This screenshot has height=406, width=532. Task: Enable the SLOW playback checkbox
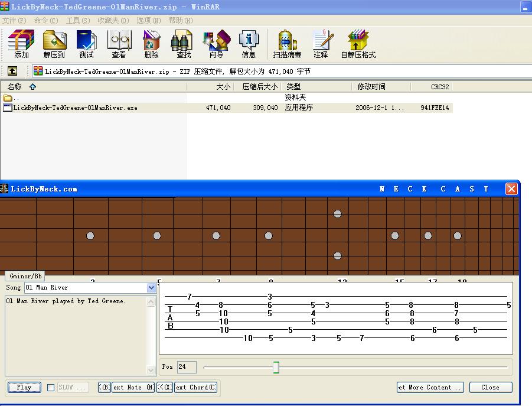(51, 388)
